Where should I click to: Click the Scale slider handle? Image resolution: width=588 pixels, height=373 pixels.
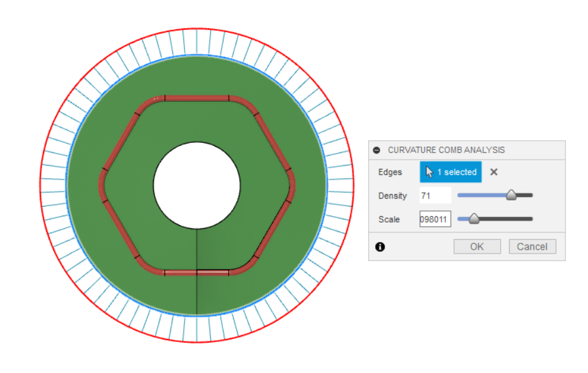pyautogui.click(x=474, y=219)
